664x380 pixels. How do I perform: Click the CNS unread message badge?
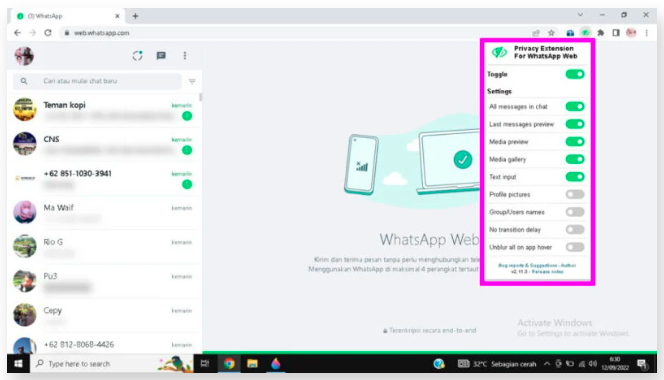[187, 150]
